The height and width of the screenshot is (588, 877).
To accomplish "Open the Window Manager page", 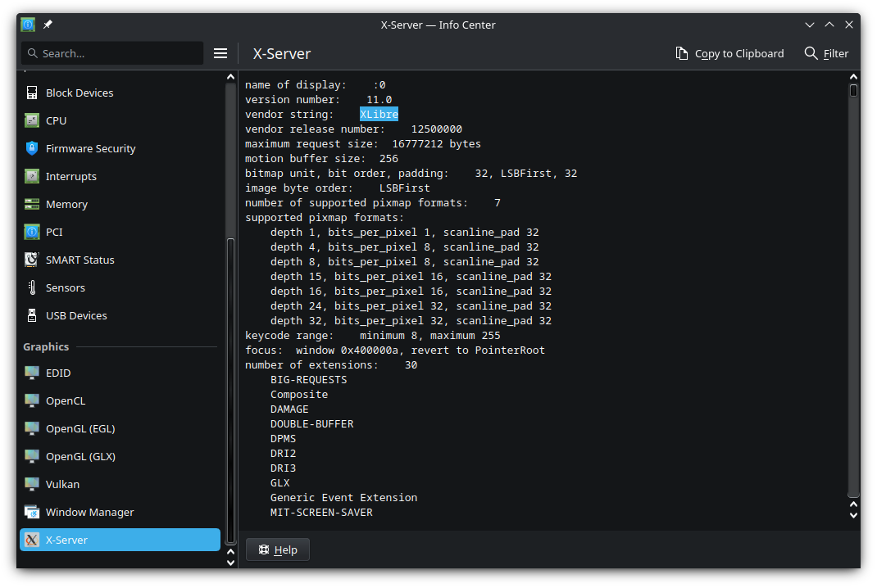I will [120, 513].
